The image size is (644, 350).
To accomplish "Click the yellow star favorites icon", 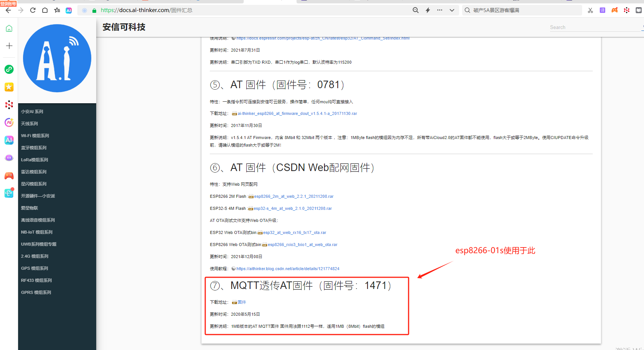I will pyautogui.click(x=9, y=87).
